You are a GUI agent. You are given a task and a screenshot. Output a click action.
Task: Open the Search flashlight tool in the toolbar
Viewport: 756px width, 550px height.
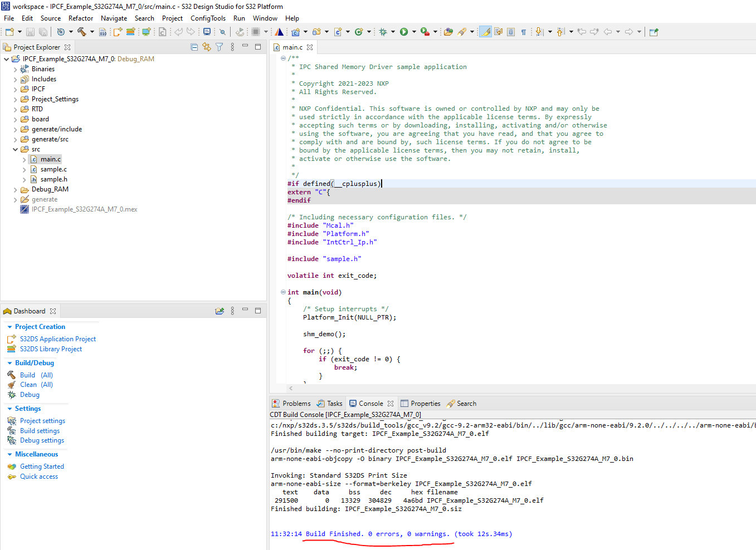[464, 32]
